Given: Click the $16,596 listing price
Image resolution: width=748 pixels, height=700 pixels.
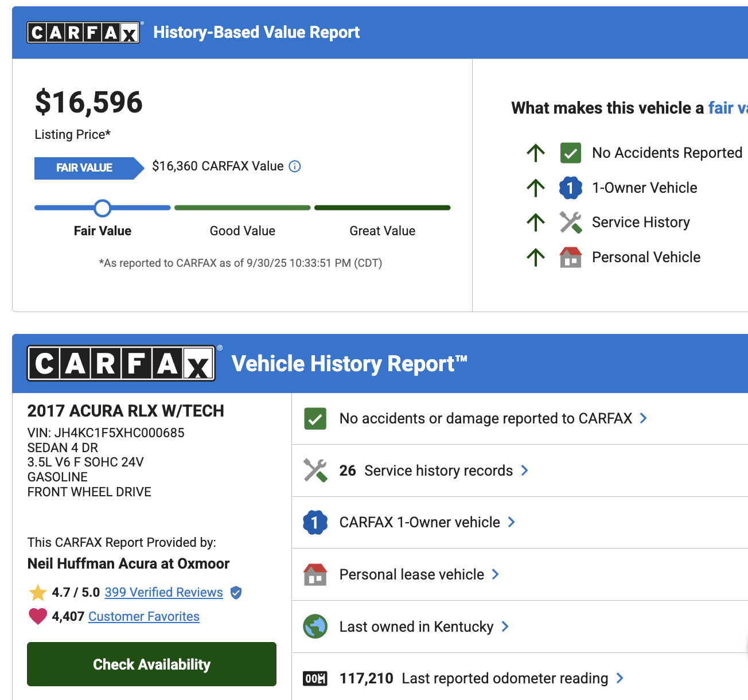Looking at the screenshot, I should pos(89,102).
